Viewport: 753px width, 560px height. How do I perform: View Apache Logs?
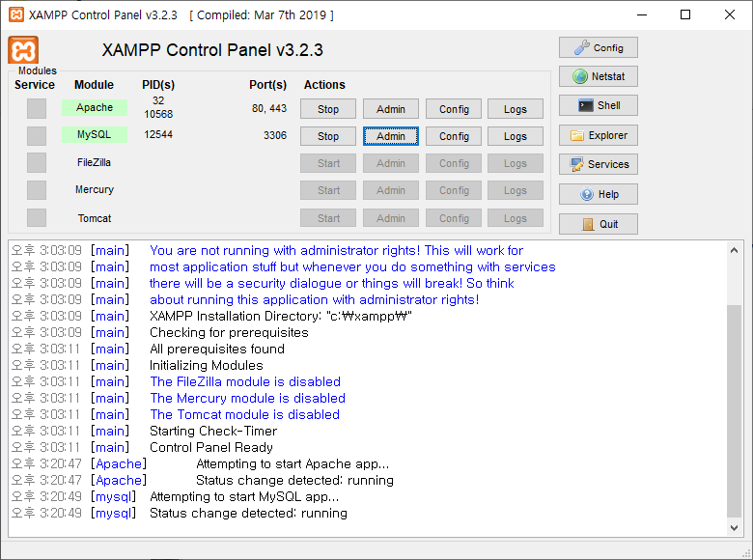[x=516, y=109]
